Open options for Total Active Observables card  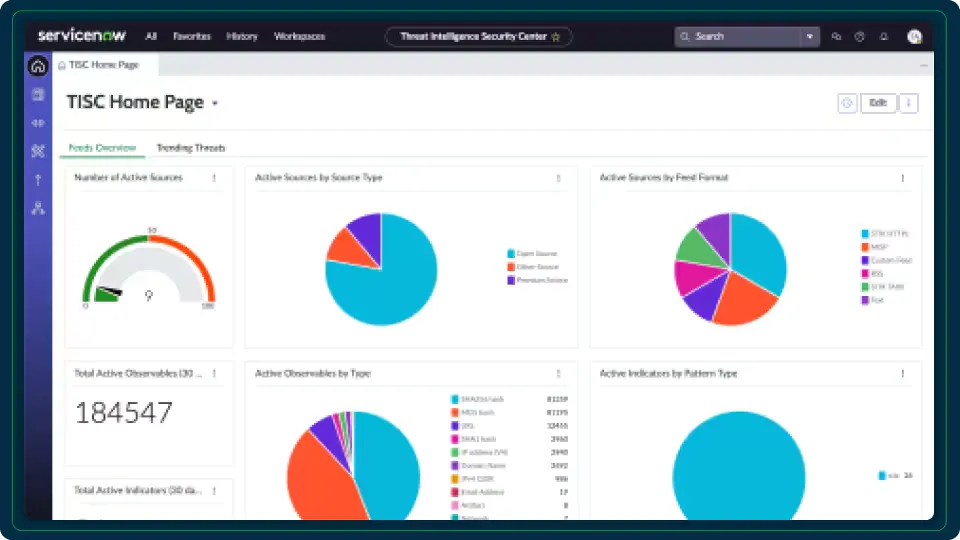pyautogui.click(x=214, y=373)
